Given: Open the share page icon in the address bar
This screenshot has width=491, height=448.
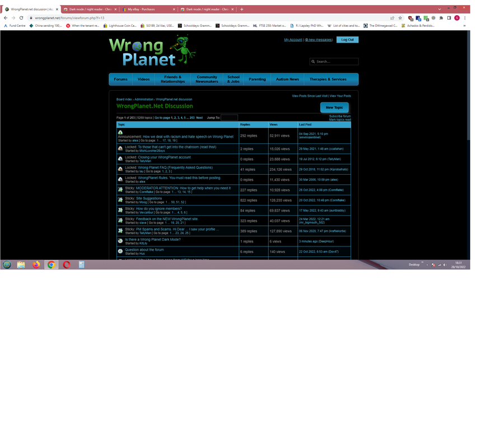Looking at the screenshot, I should [392, 18].
